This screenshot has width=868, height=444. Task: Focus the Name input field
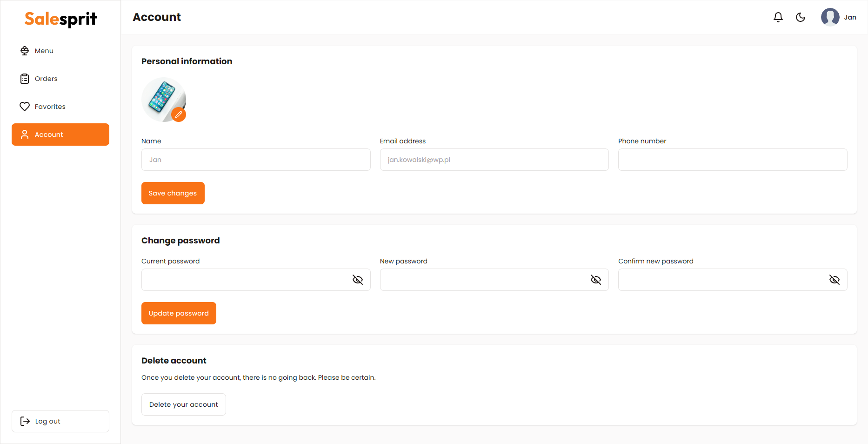[x=256, y=160]
